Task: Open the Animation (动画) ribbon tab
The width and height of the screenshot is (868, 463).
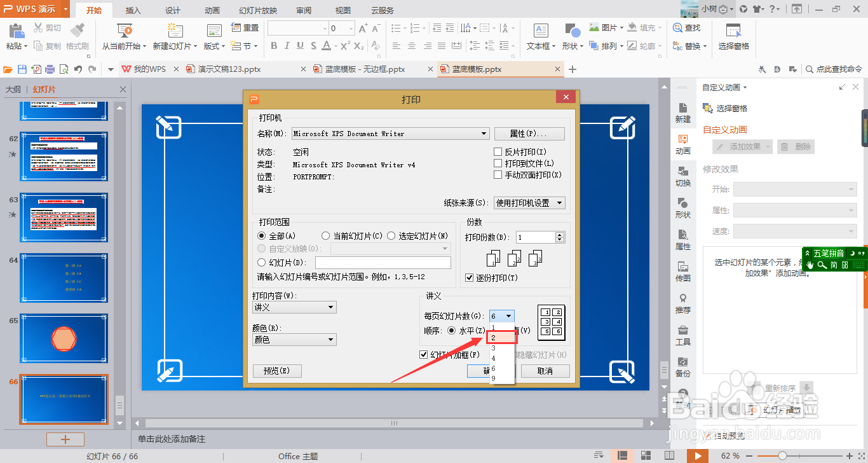Action: click(x=212, y=10)
